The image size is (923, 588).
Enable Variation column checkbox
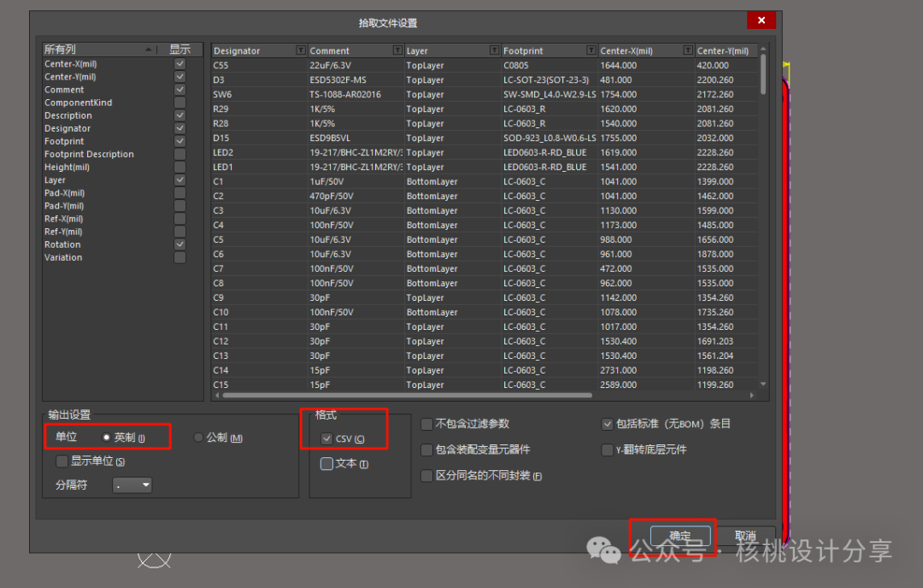tap(180, 257)
